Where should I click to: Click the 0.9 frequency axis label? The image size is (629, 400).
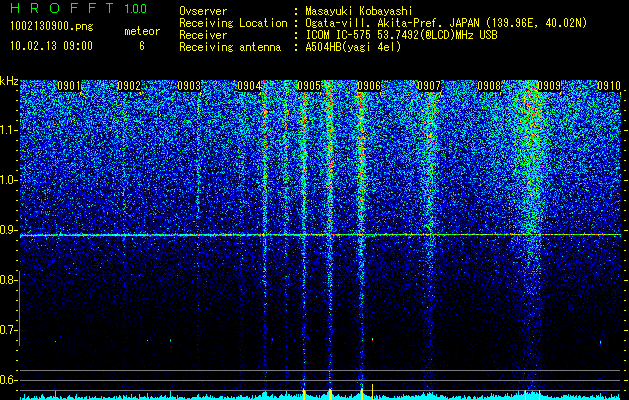click(x=7, y=230)
